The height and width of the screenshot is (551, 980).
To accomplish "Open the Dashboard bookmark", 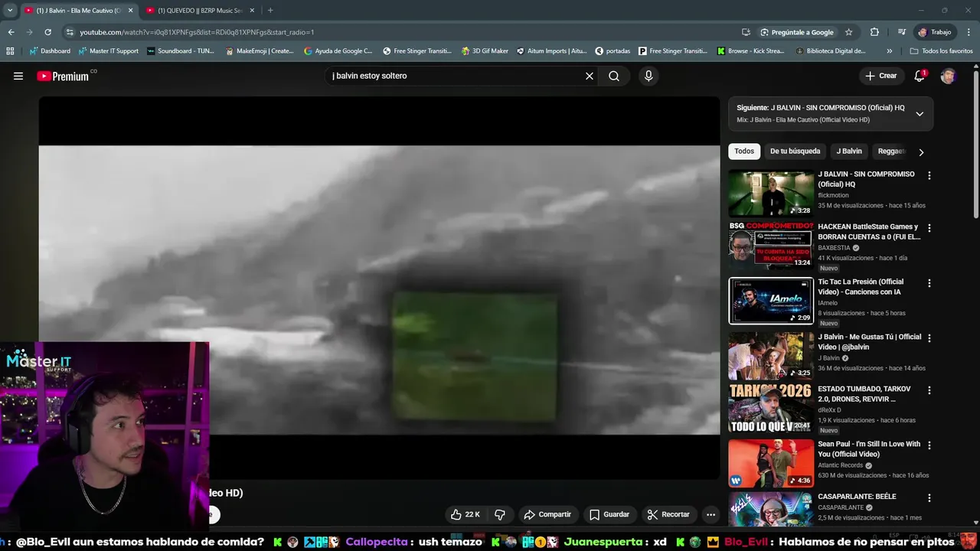I will 50,51.
